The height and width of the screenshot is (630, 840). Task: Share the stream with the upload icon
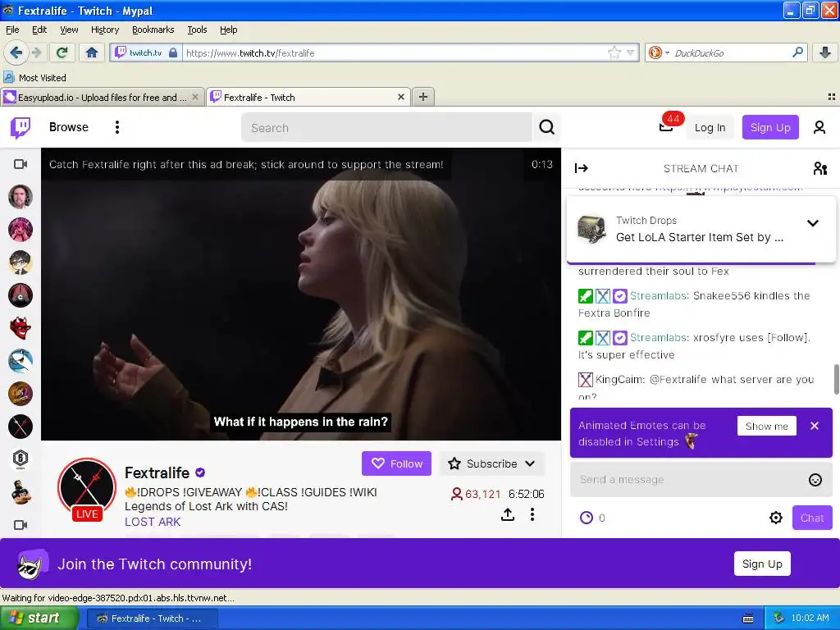tap(507, 514)
